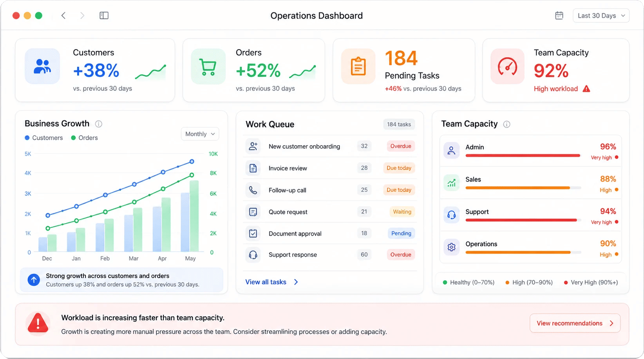
Task: Toggle the sidebar panel icon
Action: pos(104,16)
